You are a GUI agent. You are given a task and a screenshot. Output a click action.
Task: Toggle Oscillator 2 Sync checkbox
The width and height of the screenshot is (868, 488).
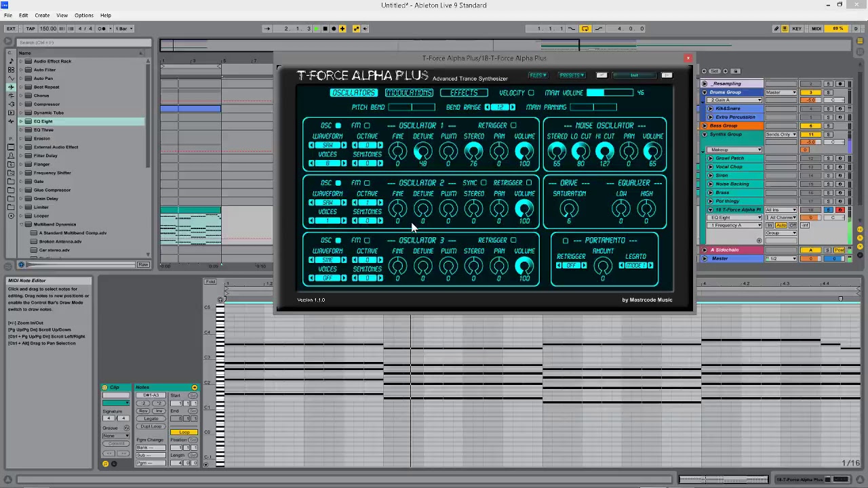point(484,183)
